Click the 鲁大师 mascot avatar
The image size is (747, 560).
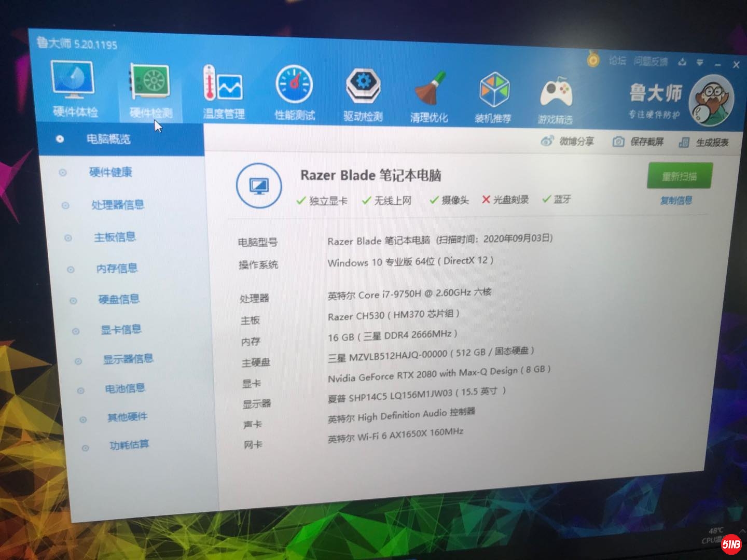tap(711, 100)
